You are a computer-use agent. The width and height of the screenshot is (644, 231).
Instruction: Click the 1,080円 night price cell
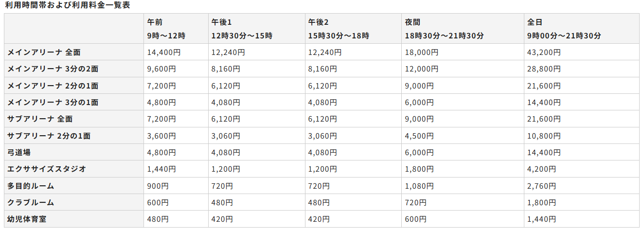(x=419, y=186)
